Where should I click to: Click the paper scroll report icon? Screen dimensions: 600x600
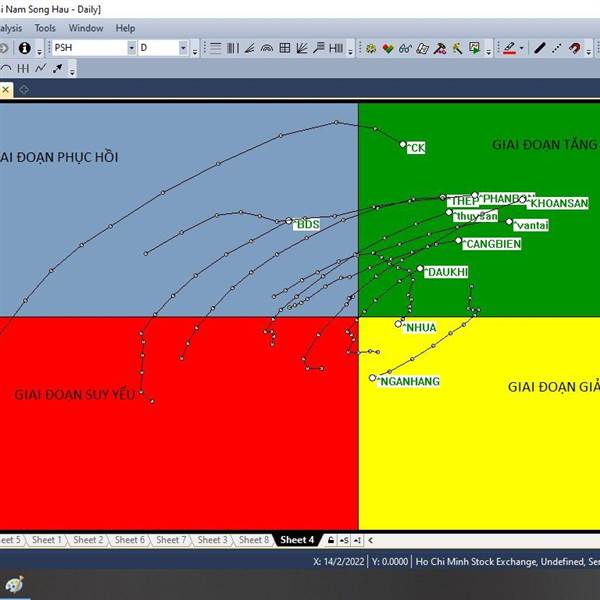click(422, 48)
